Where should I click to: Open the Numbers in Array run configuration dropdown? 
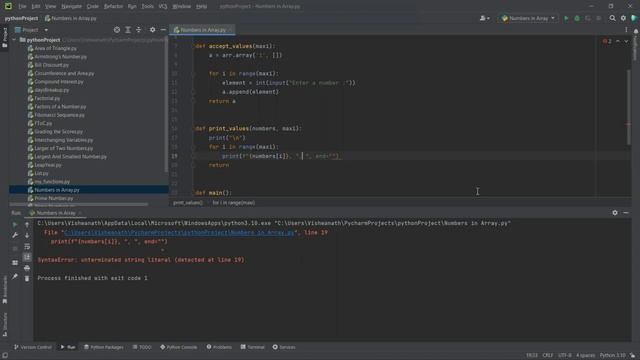(529, 18)
